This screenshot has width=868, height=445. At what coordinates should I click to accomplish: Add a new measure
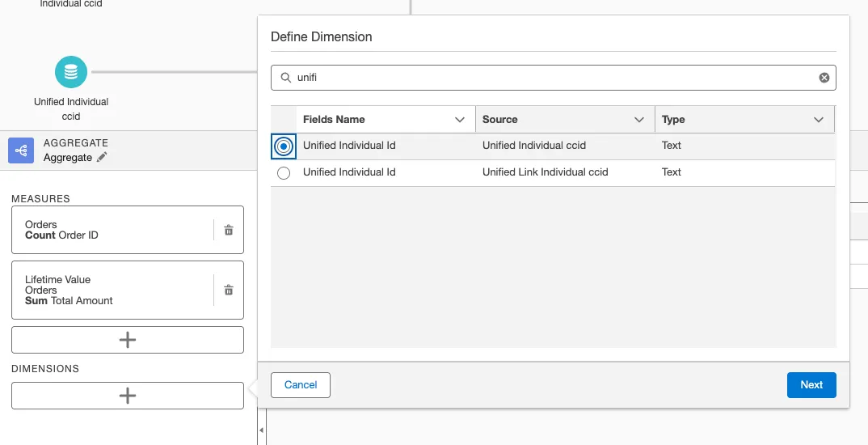point(127,340)
